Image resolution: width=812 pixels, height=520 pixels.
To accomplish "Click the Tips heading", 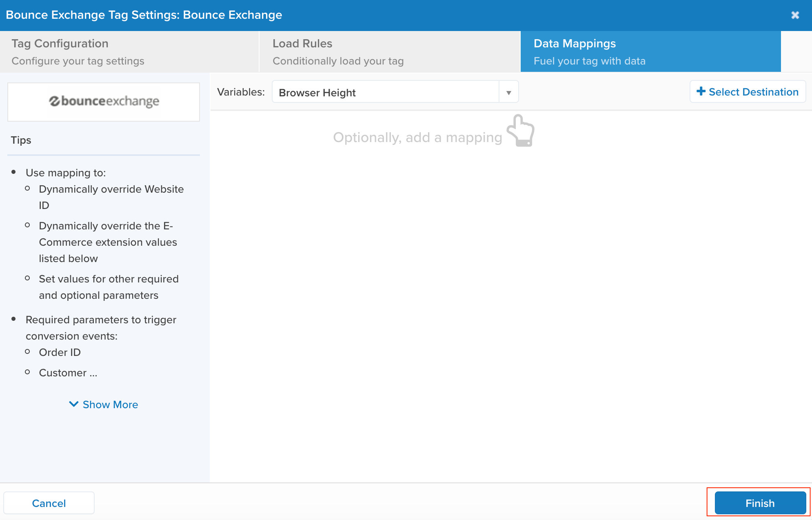I will 21,140.
